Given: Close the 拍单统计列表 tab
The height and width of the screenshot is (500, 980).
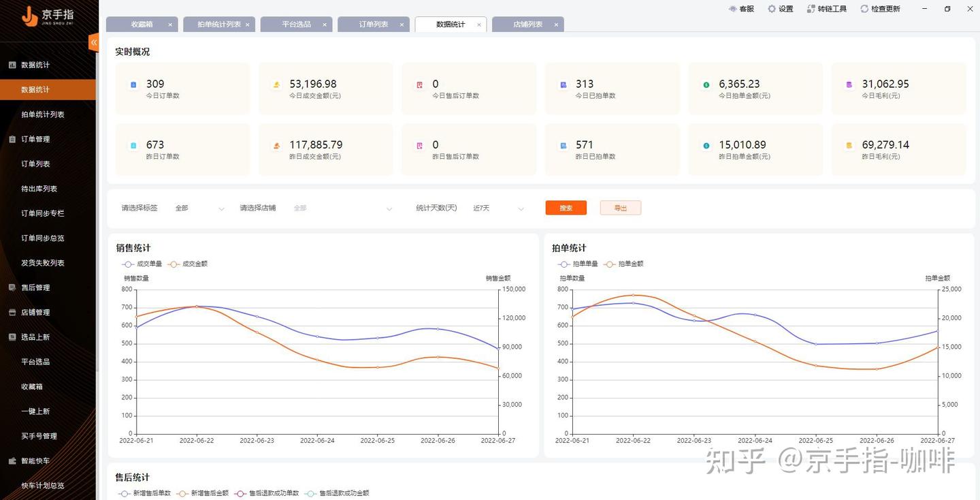Looking at the screenshot, I should [247, 25].
